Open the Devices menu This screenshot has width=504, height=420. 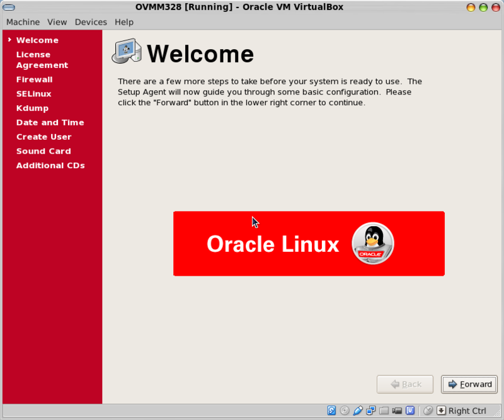click(91, 22)
